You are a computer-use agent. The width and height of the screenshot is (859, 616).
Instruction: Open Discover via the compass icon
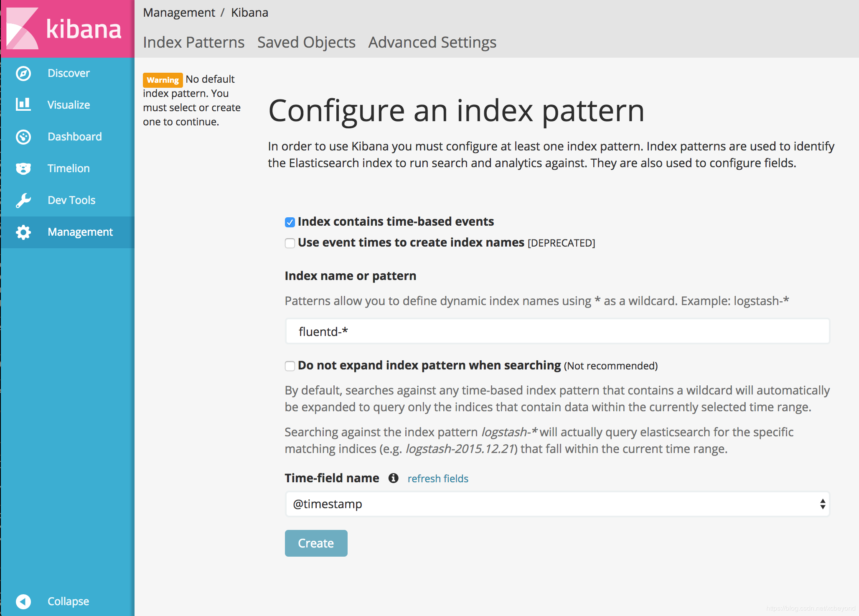23,74
